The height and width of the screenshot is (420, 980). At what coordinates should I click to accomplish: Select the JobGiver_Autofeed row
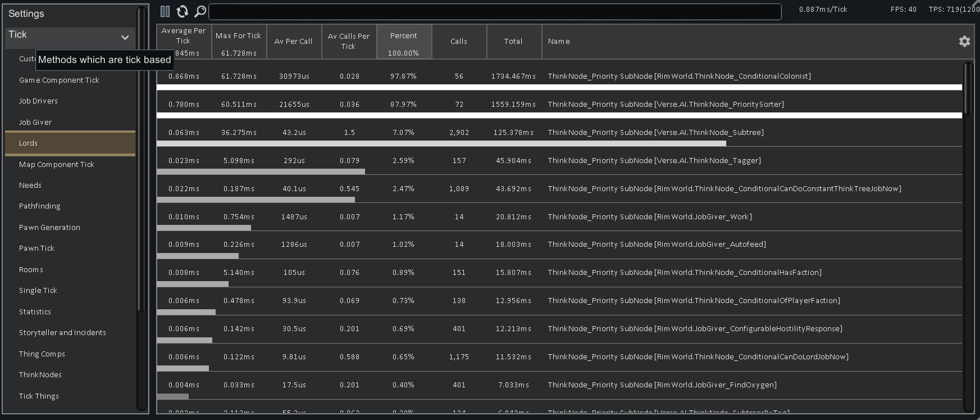[559, 245]
